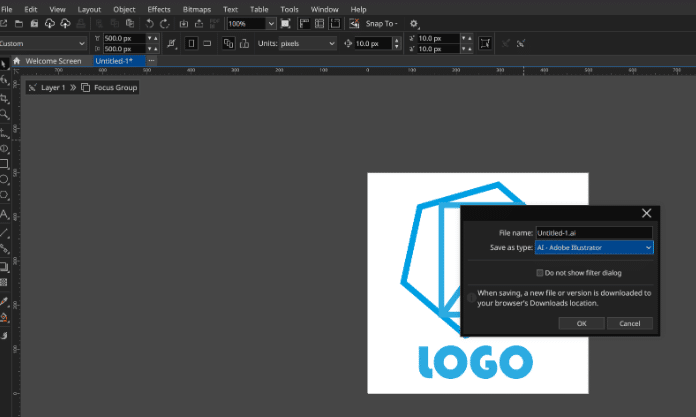Select the Polygon tool

4,195
